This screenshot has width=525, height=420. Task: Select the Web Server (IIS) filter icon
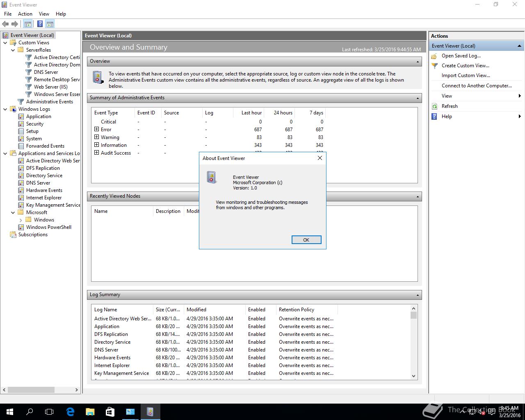[x=29, y=87]
